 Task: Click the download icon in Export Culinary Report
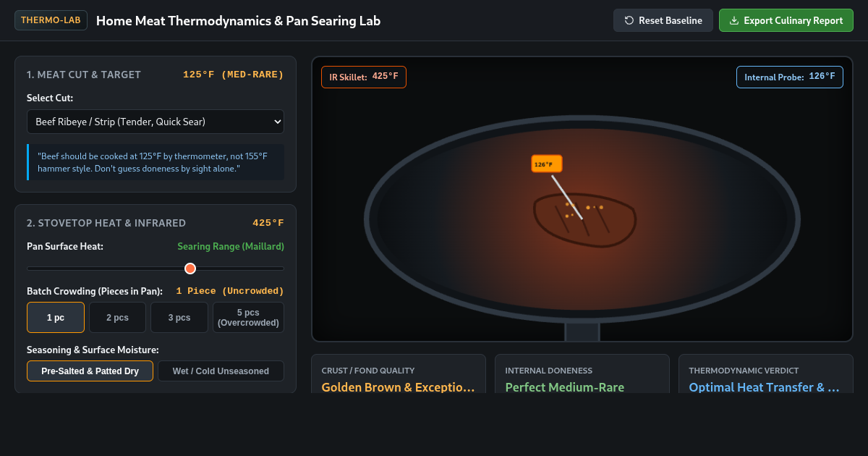pos(734,20)
